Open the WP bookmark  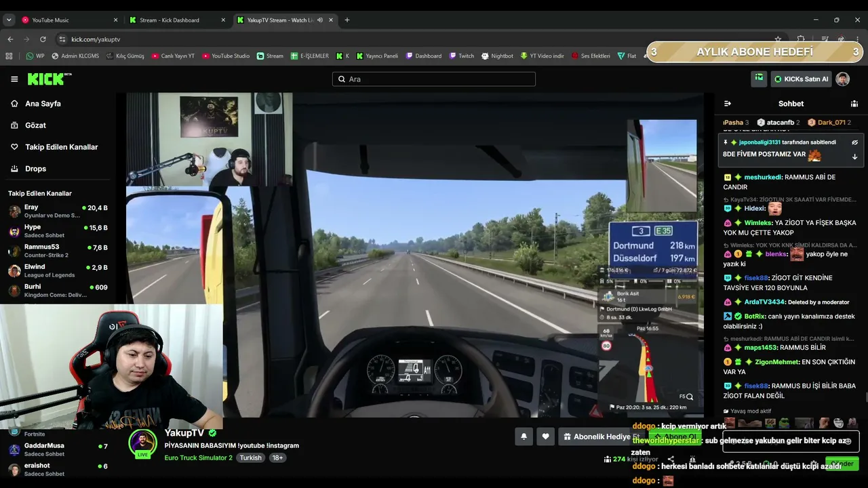pos(35,56)
